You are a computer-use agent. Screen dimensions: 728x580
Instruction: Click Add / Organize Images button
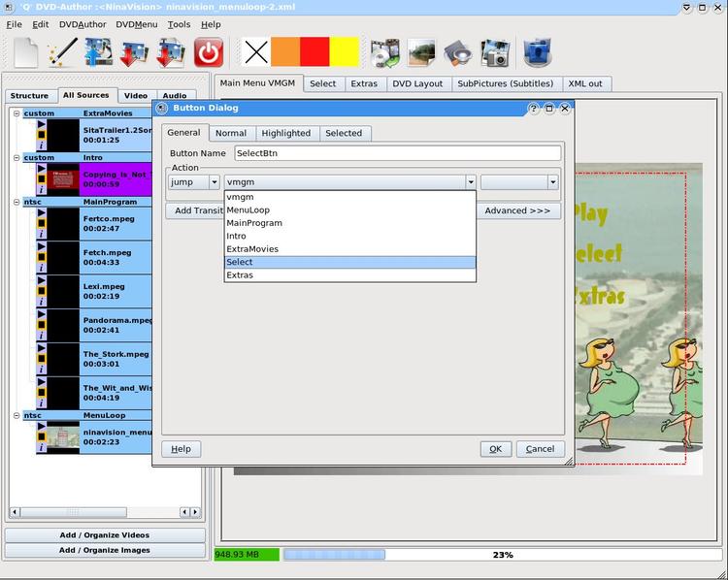pos(105,550)
